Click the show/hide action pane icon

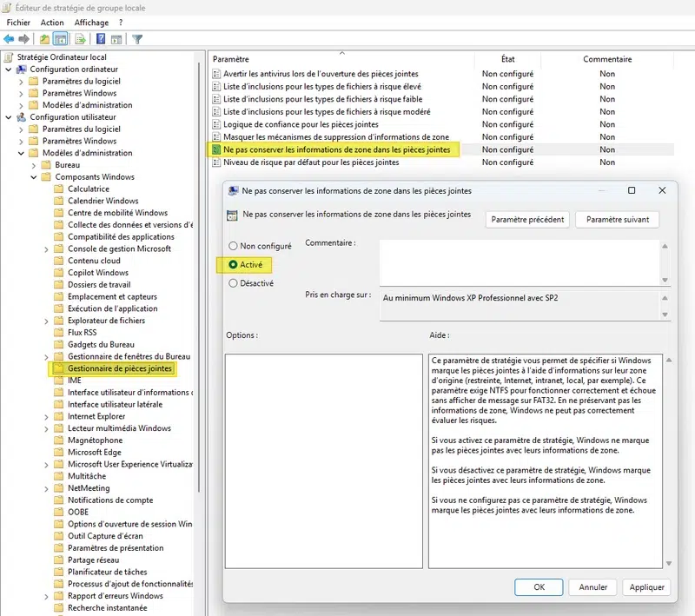(116, 39)
